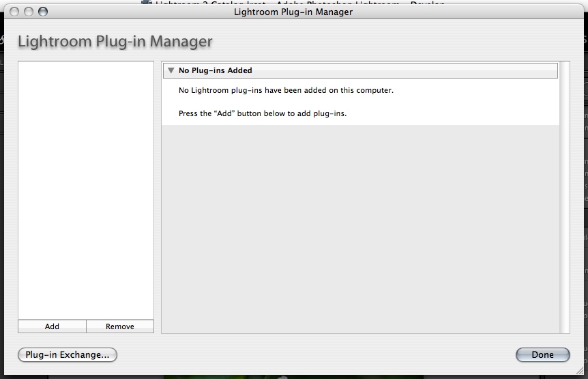Click the Add button below the plug-in list
This screenshot has height=379, width=588.
click(x=52, y=326)
